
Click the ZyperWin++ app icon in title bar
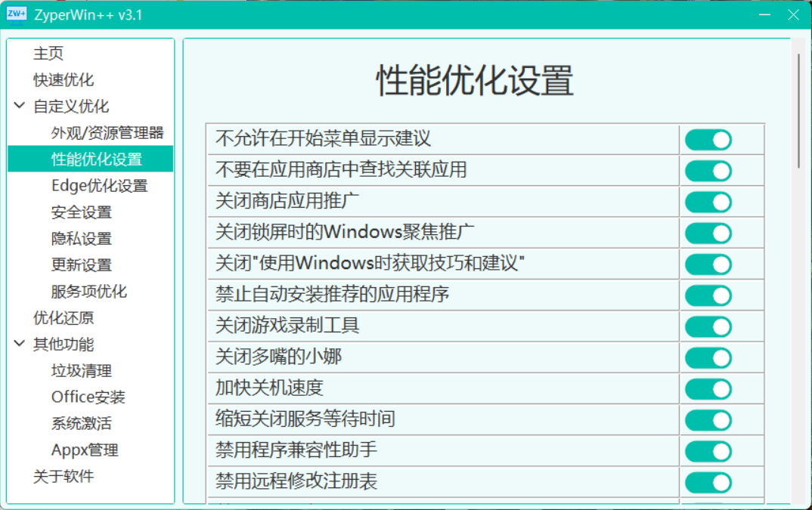coord(17,14)
